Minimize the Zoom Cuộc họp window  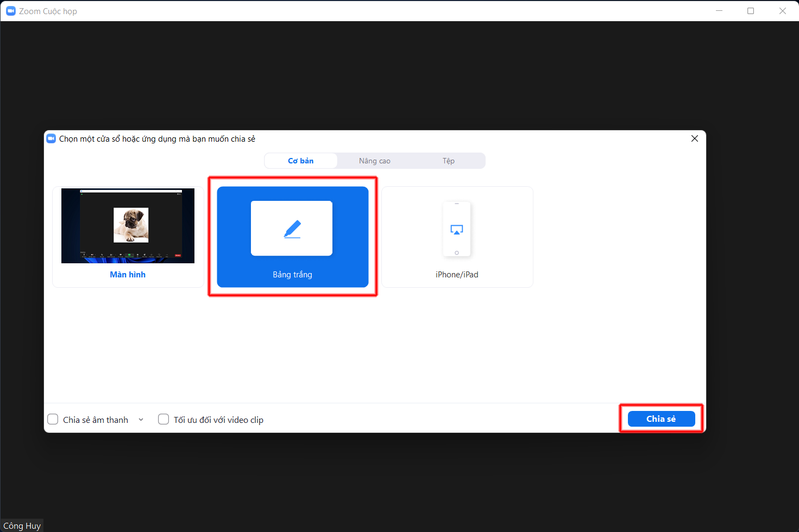click(719, 11)
